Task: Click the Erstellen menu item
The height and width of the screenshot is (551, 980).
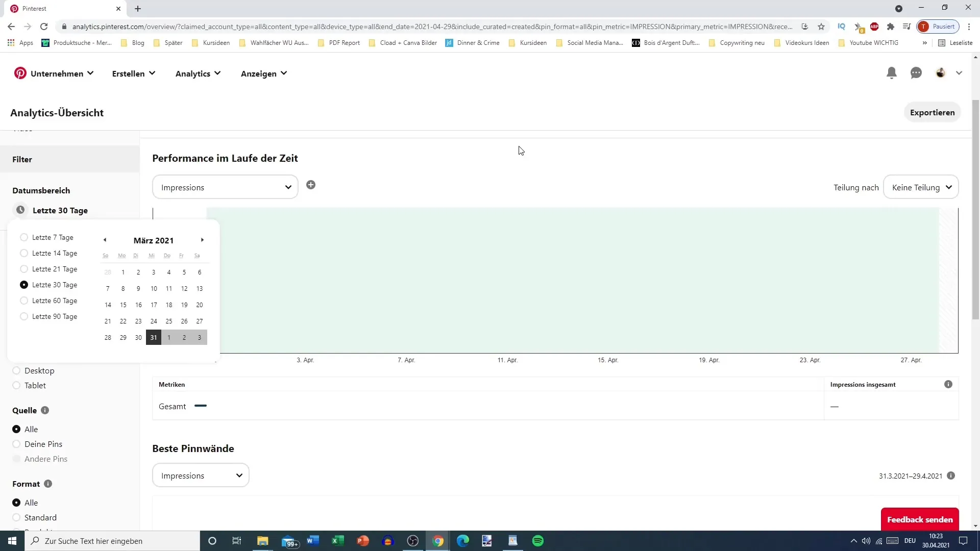Action: [x=133, y=72]
